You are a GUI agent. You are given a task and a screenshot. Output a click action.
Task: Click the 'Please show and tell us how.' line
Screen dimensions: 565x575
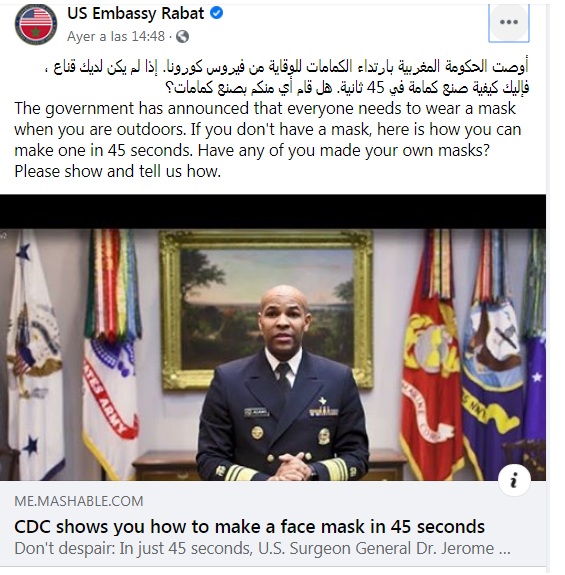pos(118,171)
